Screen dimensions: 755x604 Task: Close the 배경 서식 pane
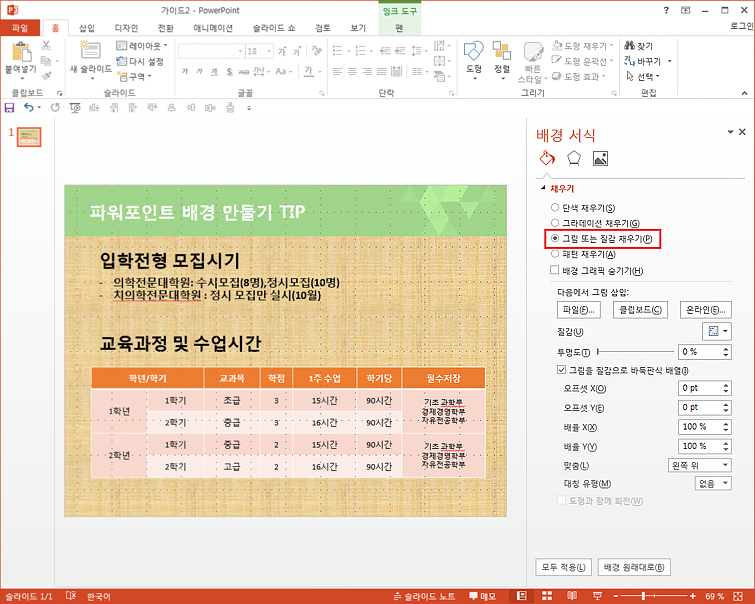click(x=742, y=131)
